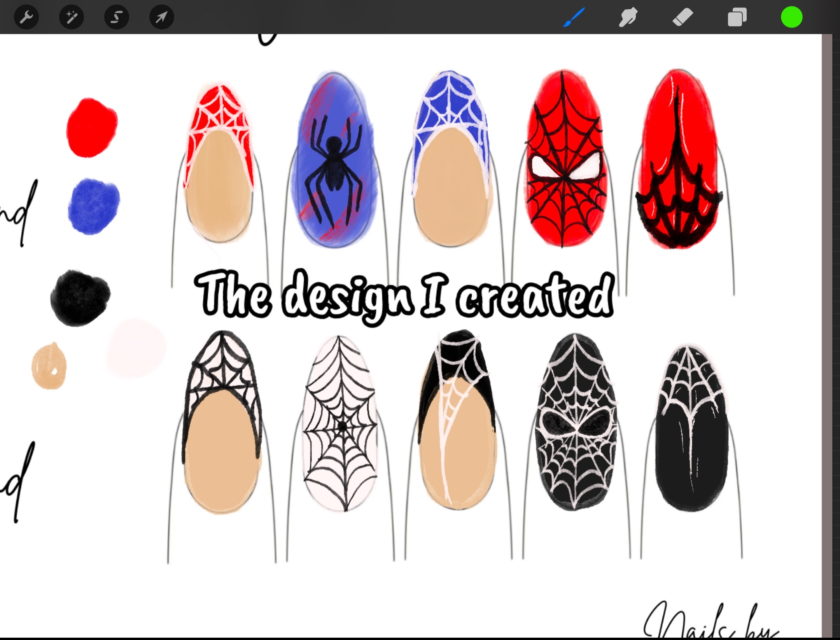Tap the blue nail with black spider
Screen dimensions: 840x640
[334, 159]
